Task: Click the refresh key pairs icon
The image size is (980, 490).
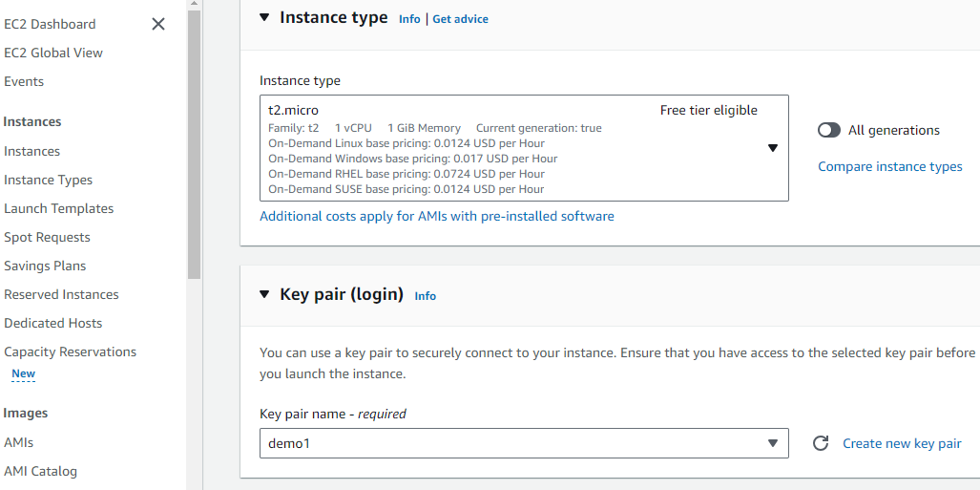Action: (820, 443)
